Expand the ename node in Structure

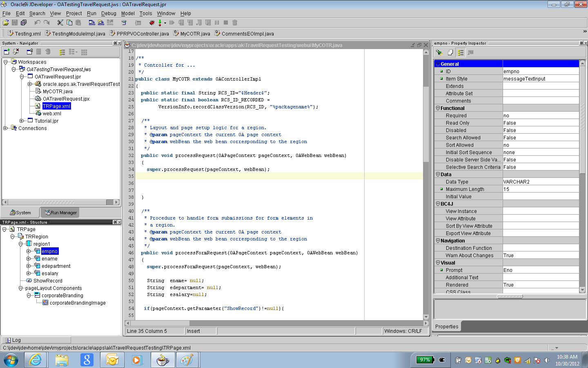pyautogui.click(x=29, y=259)
